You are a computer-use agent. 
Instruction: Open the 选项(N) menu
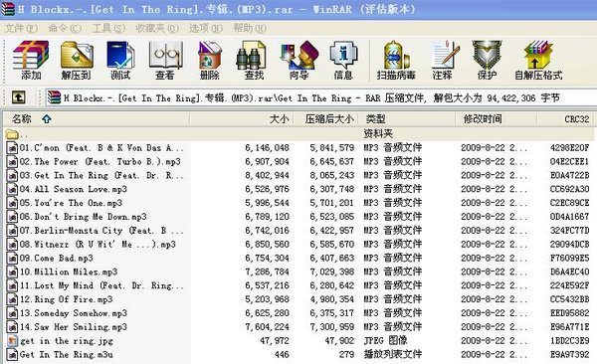coord(206,28)
